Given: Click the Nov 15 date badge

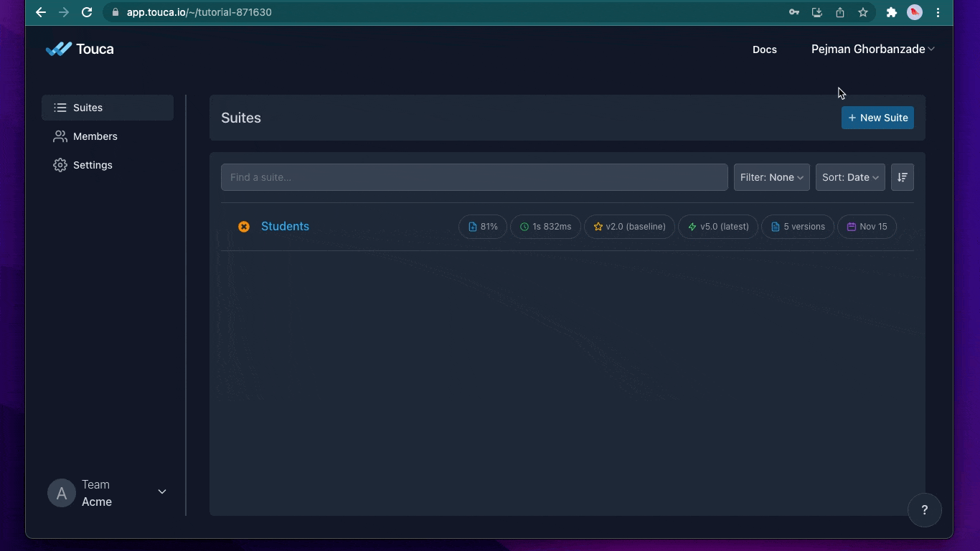Looking at the screenshot, I should tap(867, 227).
